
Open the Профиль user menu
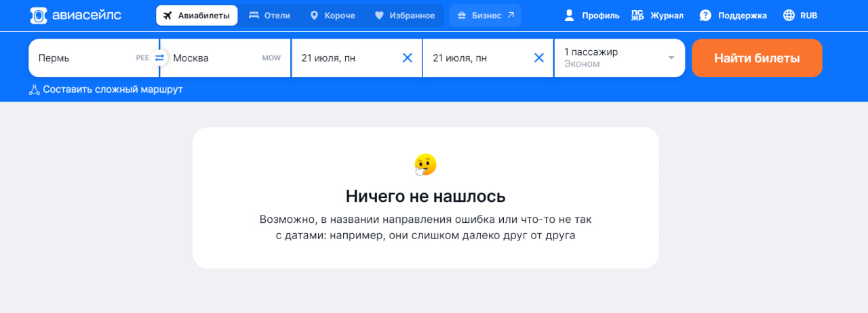[591, 16]
